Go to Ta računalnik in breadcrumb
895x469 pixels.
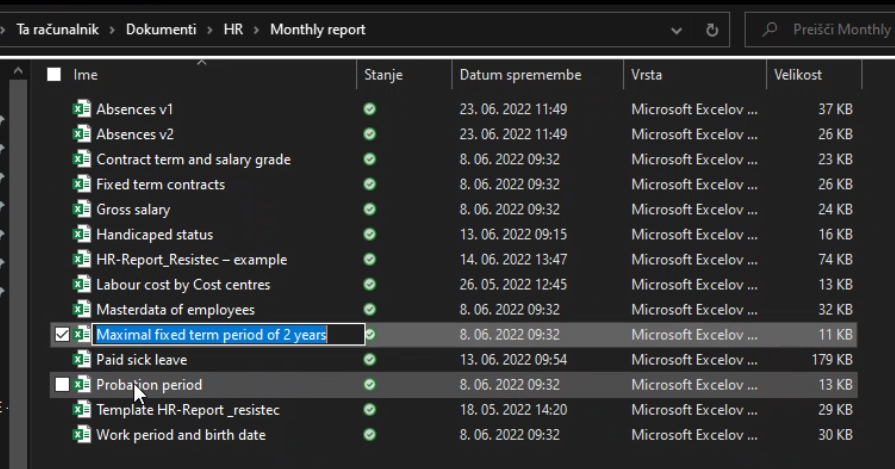(58, 30)
